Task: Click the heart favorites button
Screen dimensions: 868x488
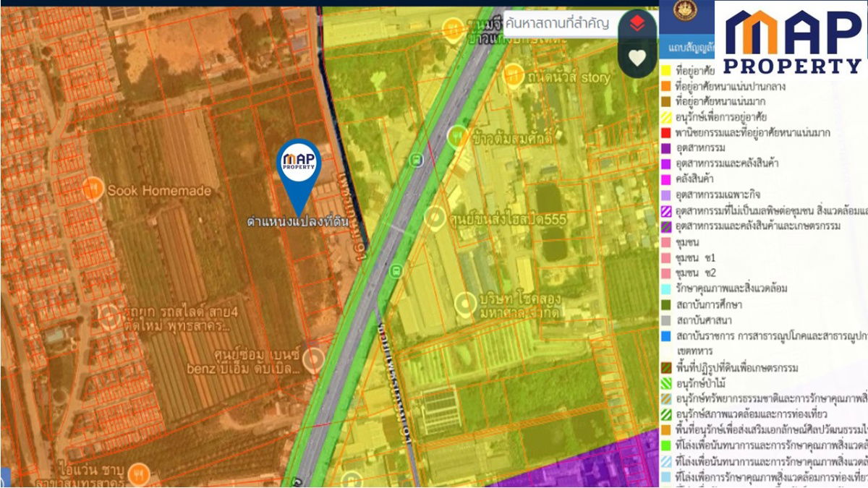Action: point(637,58)
